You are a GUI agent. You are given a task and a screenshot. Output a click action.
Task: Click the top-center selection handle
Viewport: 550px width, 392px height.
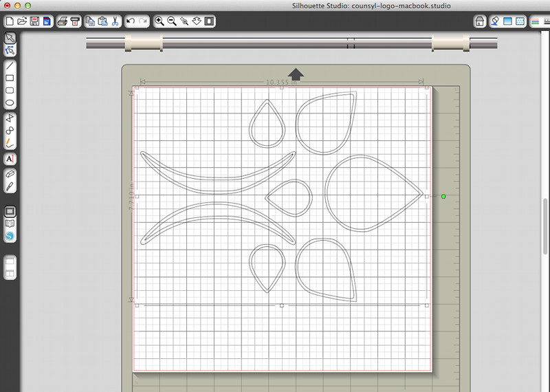pos(282,87)
